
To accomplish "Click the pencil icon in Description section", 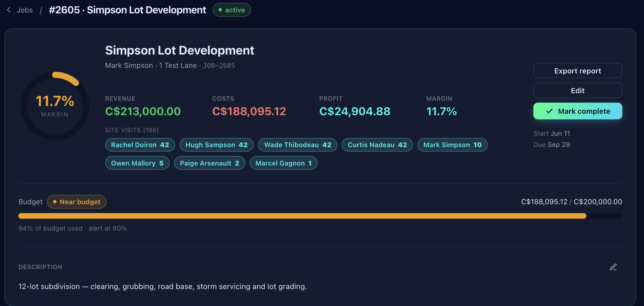I will click(x=613, y=267).
